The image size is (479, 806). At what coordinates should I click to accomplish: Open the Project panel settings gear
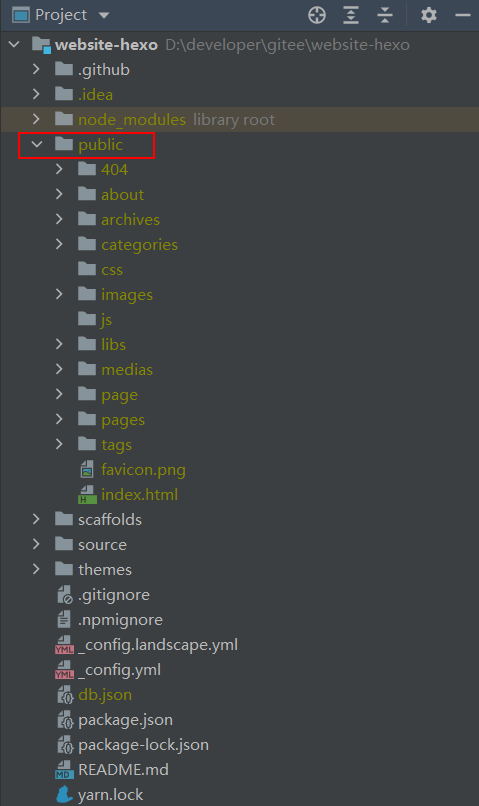(429, 15)
